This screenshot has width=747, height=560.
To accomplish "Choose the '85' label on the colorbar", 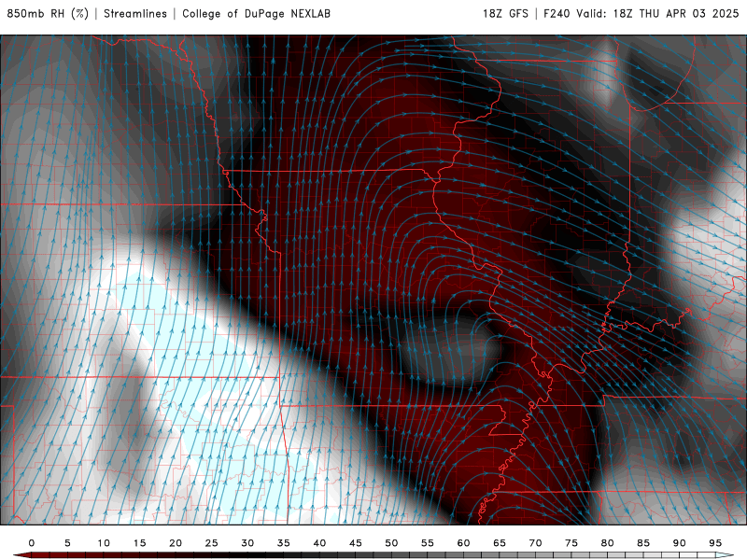I will click(643, 543).
